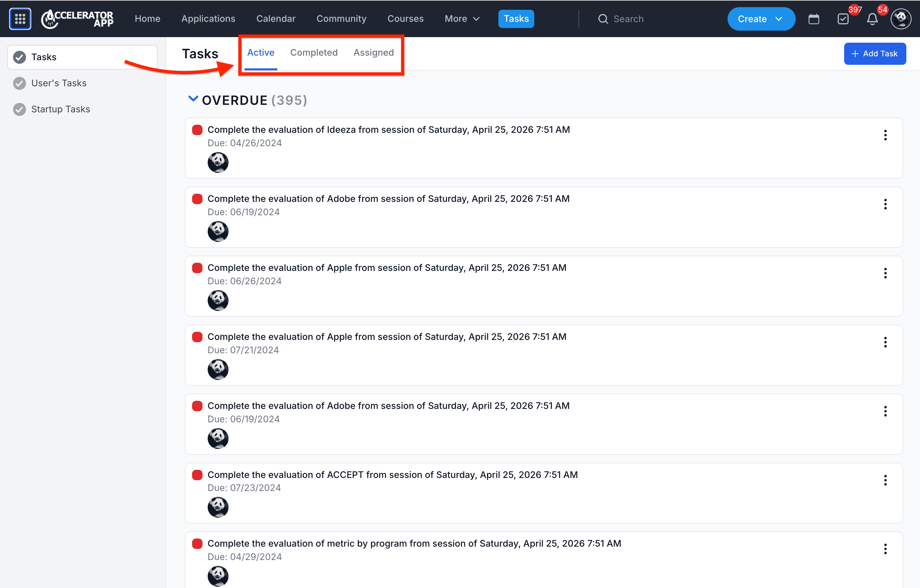Screen dimensions: 920x588
Task: Open the apps grid launcher icon
Action: 20,19
